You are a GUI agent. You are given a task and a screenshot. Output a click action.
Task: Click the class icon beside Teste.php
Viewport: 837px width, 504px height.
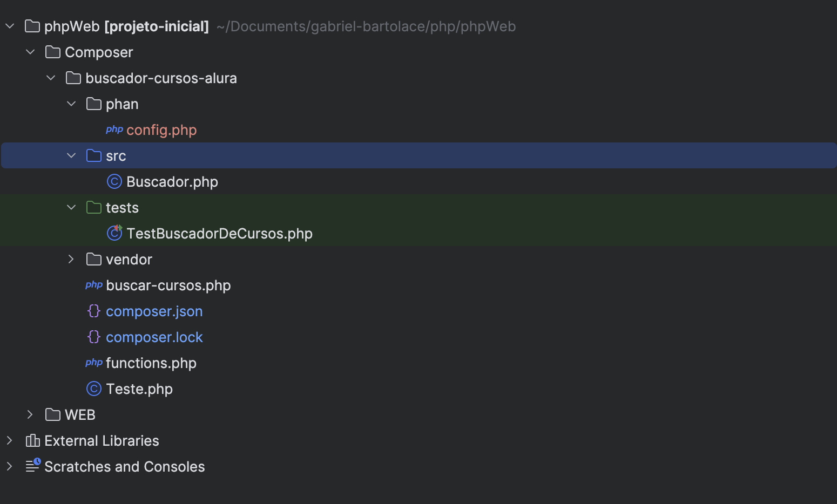(94, 389)
